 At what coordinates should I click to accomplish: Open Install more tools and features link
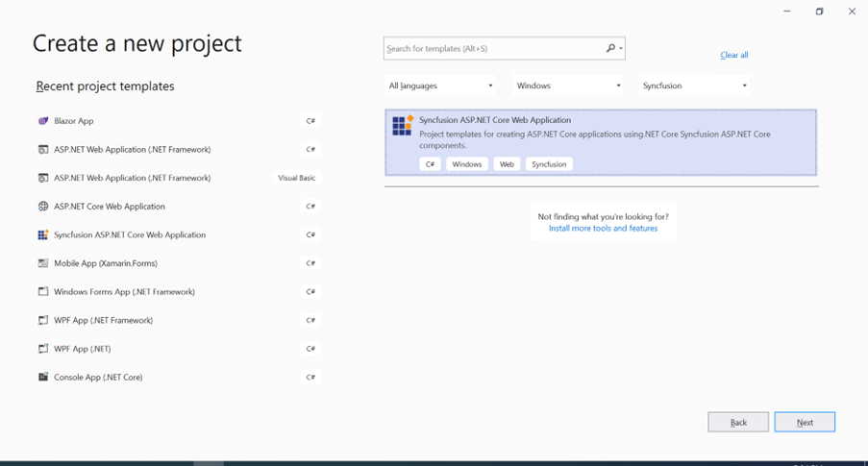tap(603, 229)
